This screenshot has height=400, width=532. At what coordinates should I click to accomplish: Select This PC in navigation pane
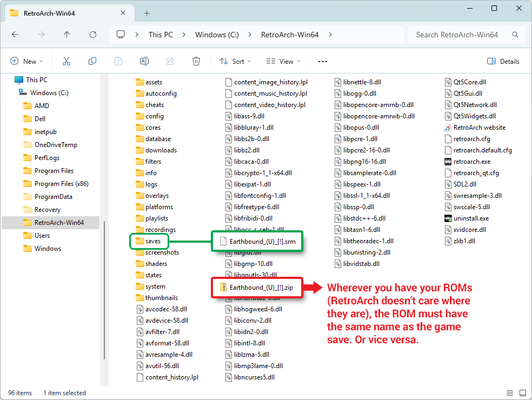[31, 79]
